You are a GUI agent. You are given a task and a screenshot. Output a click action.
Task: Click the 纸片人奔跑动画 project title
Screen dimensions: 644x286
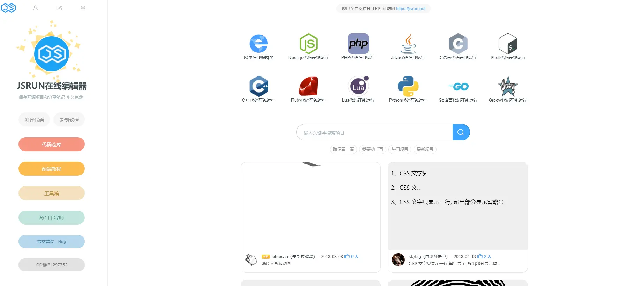276,264
